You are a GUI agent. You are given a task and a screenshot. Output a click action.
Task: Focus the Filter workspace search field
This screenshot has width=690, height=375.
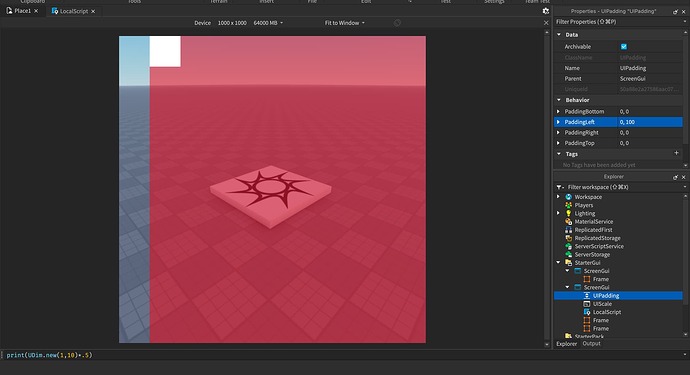point(623,187)
